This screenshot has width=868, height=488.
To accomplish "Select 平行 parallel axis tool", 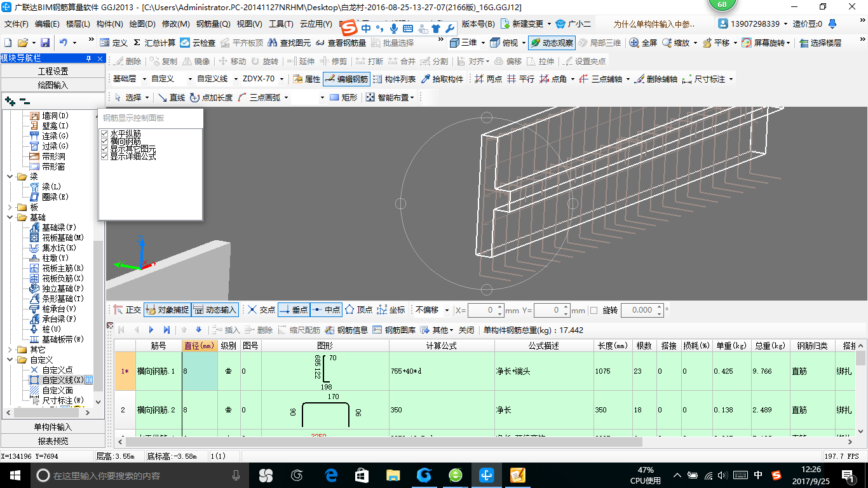I will coord(520,79).
